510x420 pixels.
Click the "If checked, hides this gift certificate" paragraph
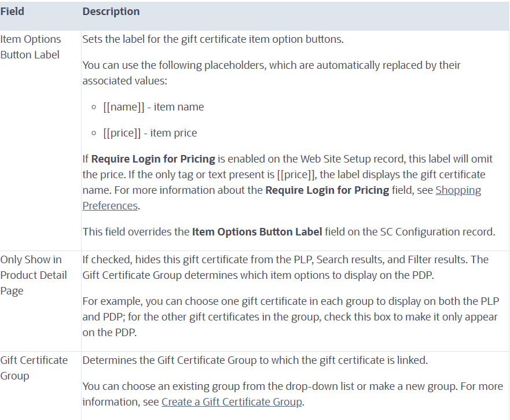[286, 267]
